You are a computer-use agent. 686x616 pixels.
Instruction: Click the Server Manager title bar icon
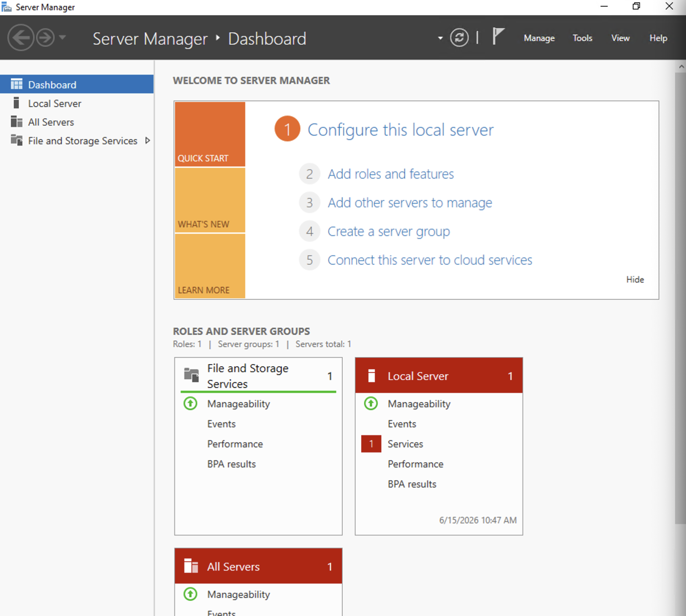[6, 7]
